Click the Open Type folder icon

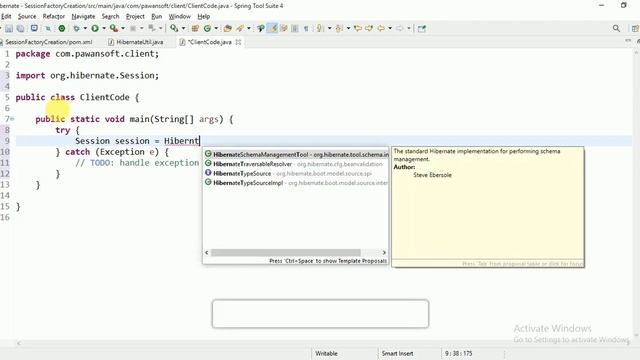(227, 28)
